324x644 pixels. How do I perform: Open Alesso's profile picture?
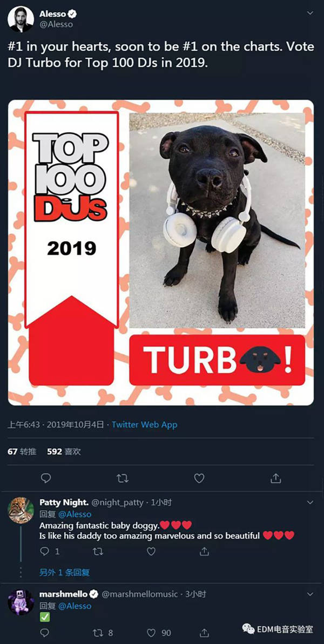(21, 19)
